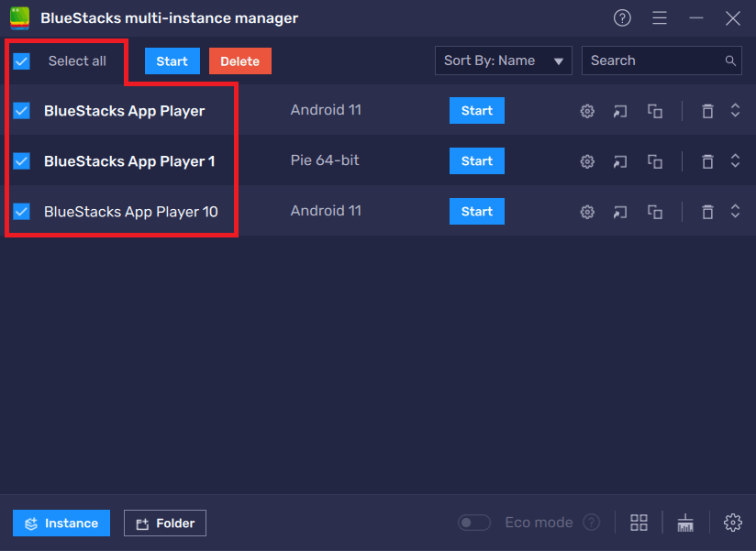Uncheck the Select all checkbox
756x551 pixels.
21,61
